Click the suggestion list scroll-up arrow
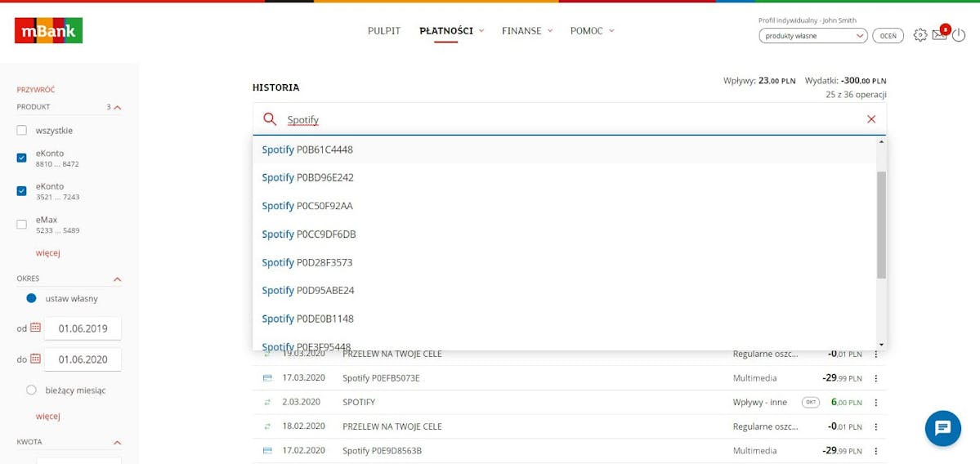Screen dimensions: 980x464 [x=881, y=142]
